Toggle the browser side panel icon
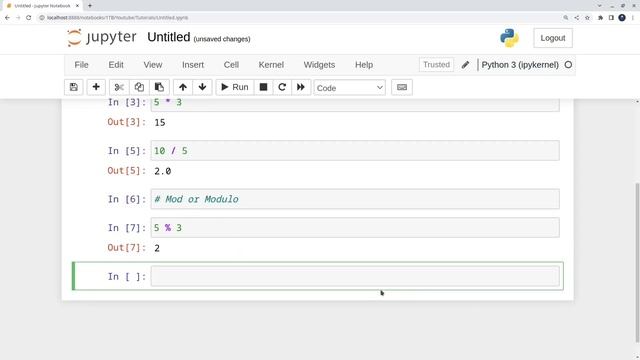Viewport: 640px width, 360px height. [611, 18]
